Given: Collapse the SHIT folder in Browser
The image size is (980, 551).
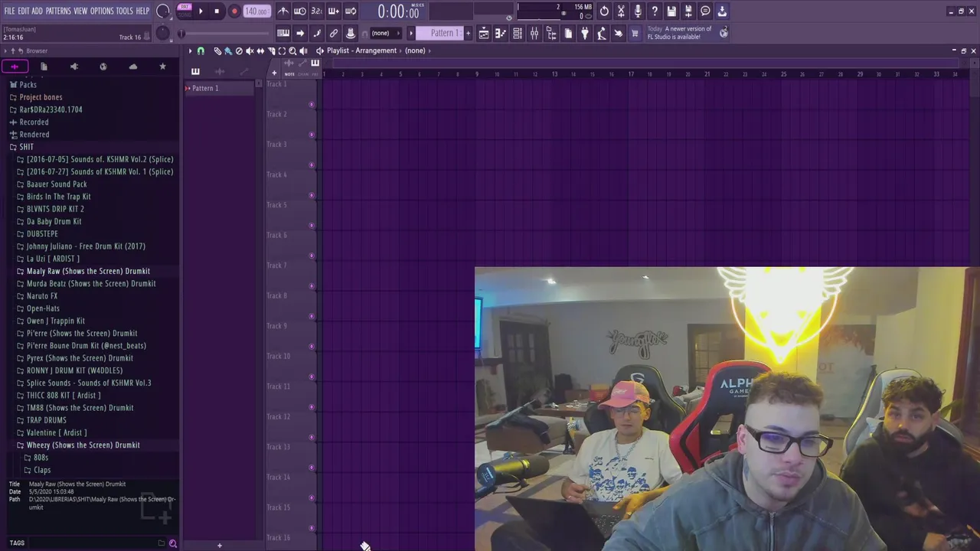Looking at the screenshot, I should point(26,147).
